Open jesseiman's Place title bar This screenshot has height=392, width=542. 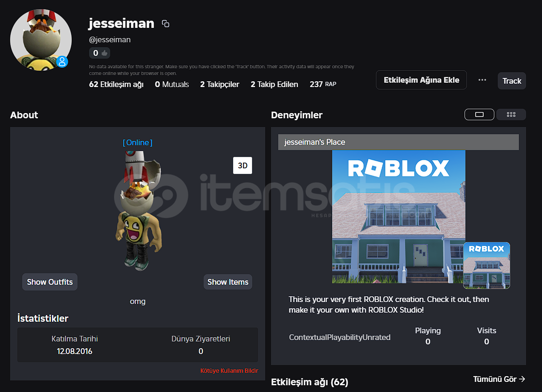[x=398, y=142]
